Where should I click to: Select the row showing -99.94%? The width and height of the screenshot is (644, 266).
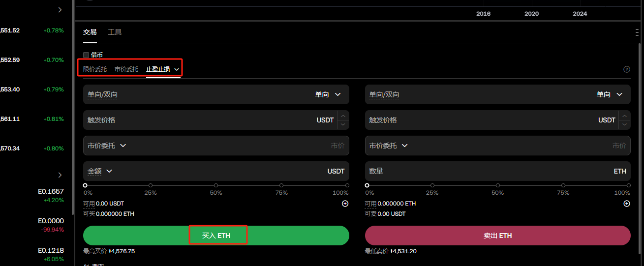(32, 225)
